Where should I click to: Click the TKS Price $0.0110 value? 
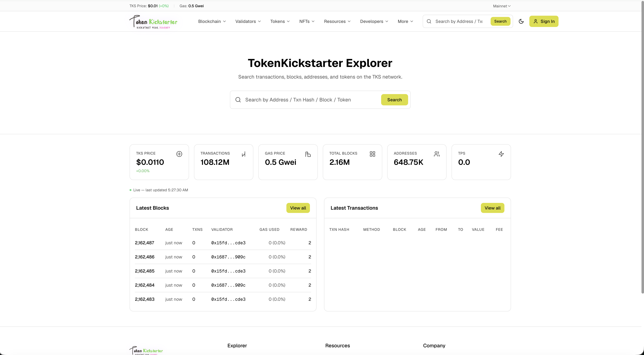(x=150, y=162)
